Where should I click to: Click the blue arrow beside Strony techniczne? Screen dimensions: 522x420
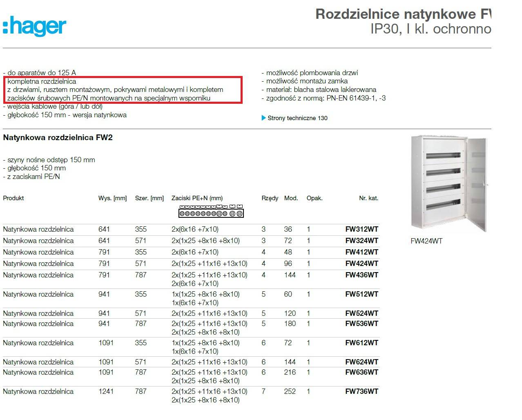263,118
